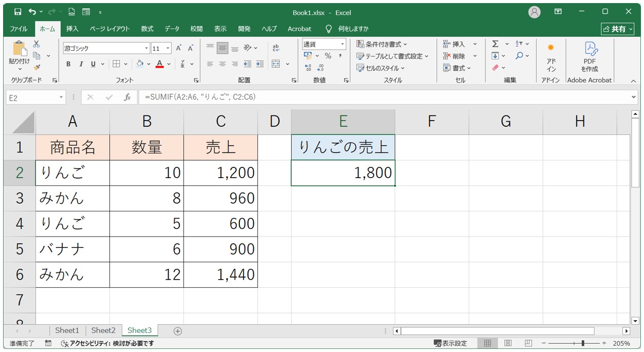Toggle center horizontal alignment
This screenshot has width=644, height=352.
[222, 64]
